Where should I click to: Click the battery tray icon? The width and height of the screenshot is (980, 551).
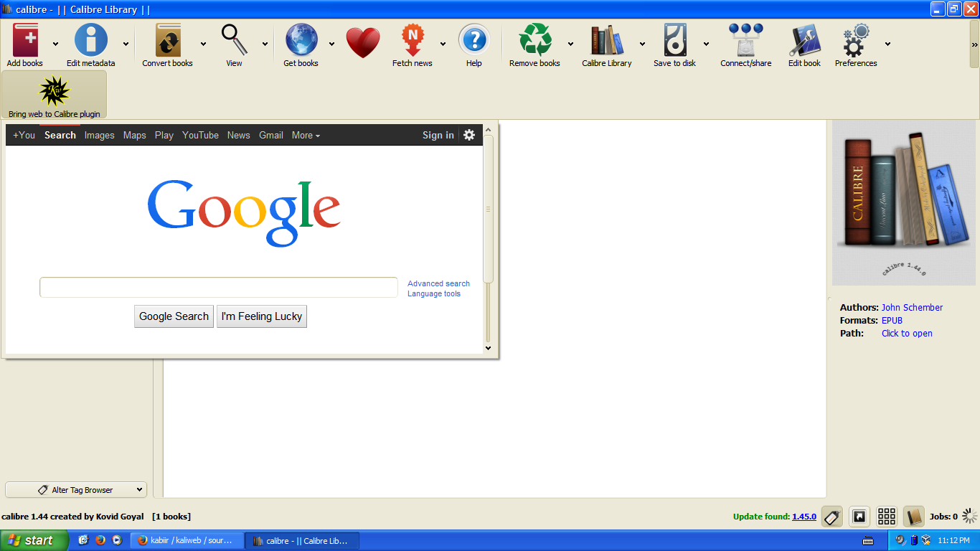[914, 540]
